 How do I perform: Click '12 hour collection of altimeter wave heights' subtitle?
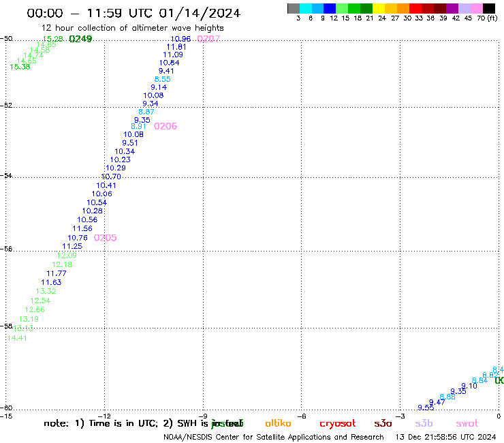pyautogui.click(x=132, y=28)
